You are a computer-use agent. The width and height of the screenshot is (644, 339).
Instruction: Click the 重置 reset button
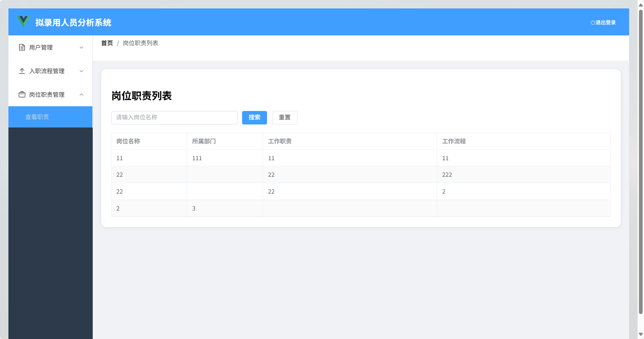tap(285, 117)
